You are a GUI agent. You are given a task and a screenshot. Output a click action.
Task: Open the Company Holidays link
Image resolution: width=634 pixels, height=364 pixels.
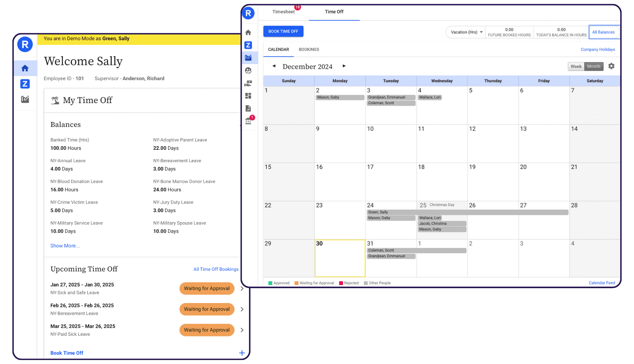click(598, 50)
